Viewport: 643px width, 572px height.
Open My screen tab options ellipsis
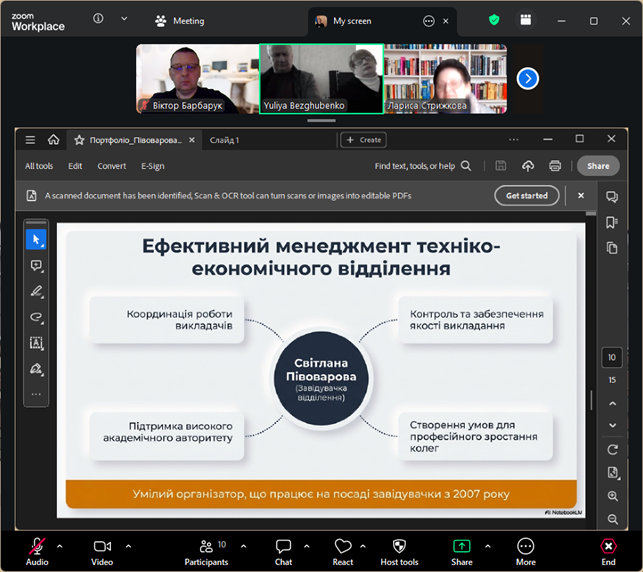tap(429, 21)
